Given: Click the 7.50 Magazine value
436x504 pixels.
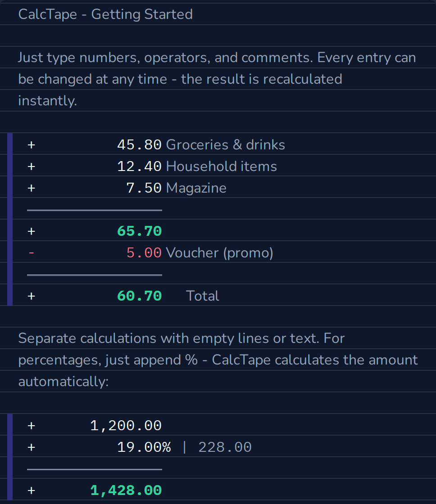Looking at the screenshot, I should [x=144, y=188].
